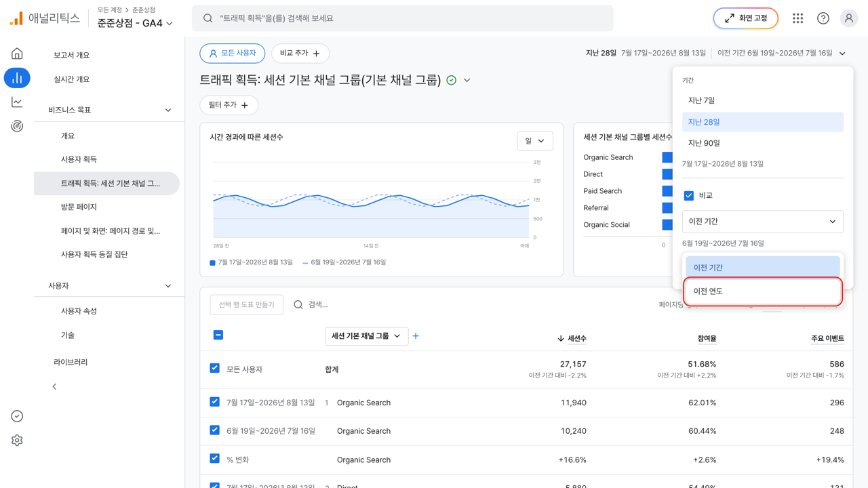Open 사용자 획득 report

click(x=79, y=159)
